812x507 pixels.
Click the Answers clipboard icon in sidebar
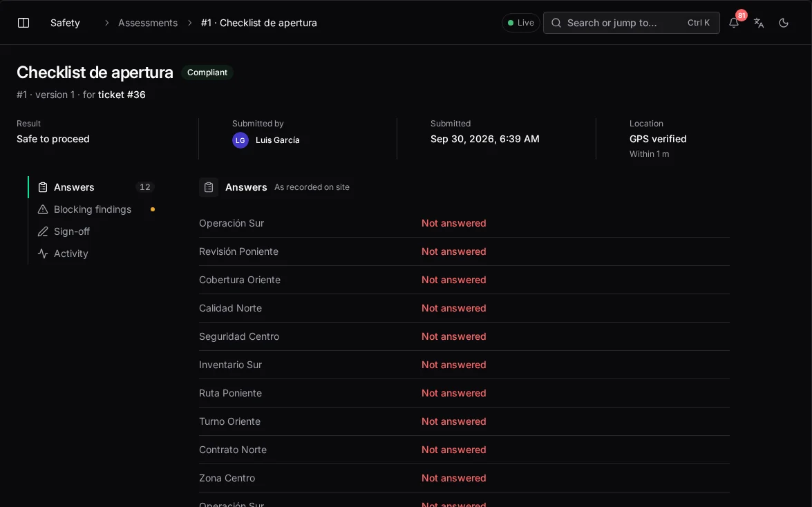[43, 187]
